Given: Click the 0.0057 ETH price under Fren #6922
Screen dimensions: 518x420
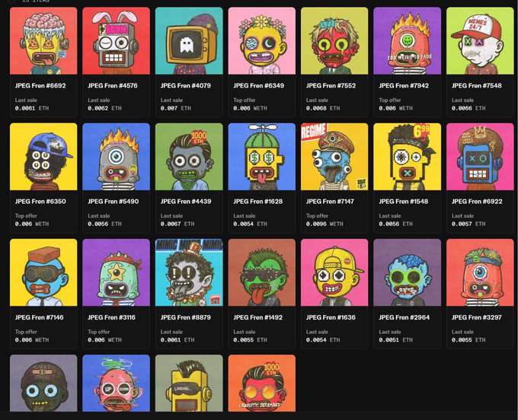Looking at the screenshot, I should point(468,224).
